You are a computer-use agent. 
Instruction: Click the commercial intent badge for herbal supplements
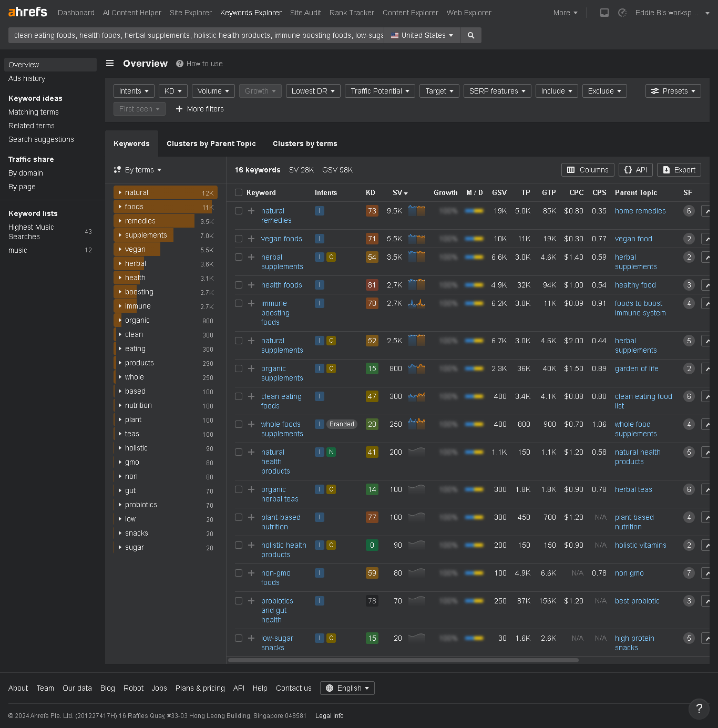point(331,257)
